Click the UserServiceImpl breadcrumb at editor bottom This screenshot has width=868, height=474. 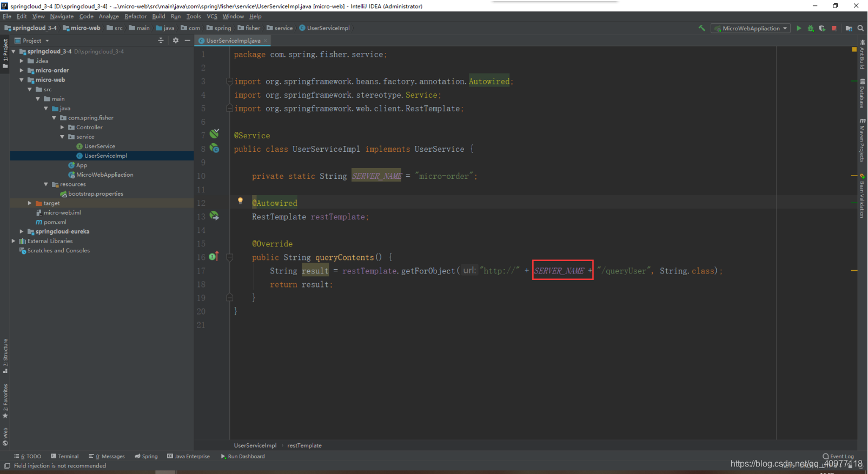[x=255, y=445]
